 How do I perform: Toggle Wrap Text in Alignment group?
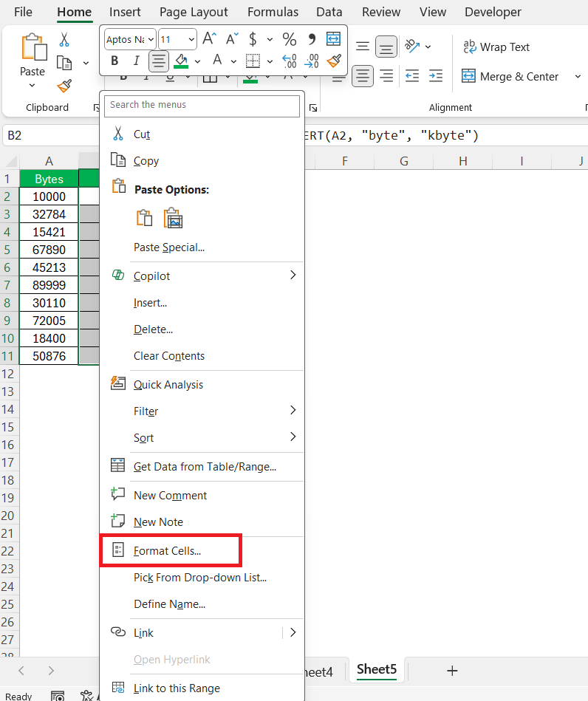(496, 47)
